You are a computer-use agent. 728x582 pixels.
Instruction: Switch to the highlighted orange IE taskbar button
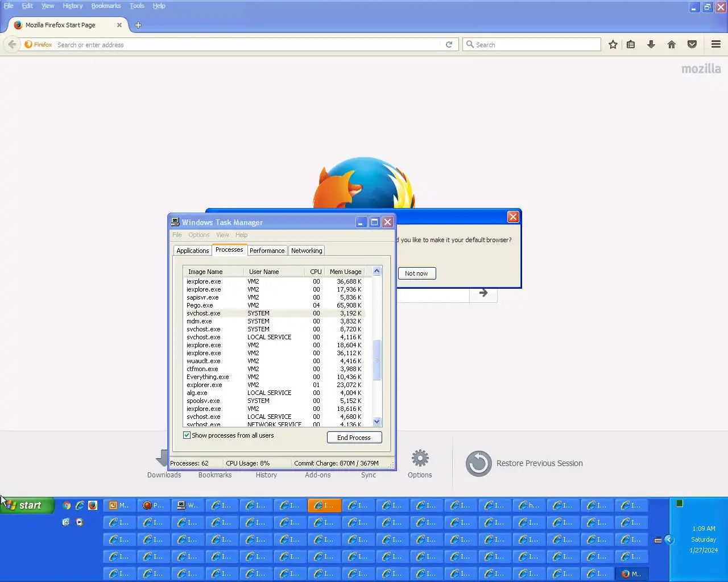point(324,505)
